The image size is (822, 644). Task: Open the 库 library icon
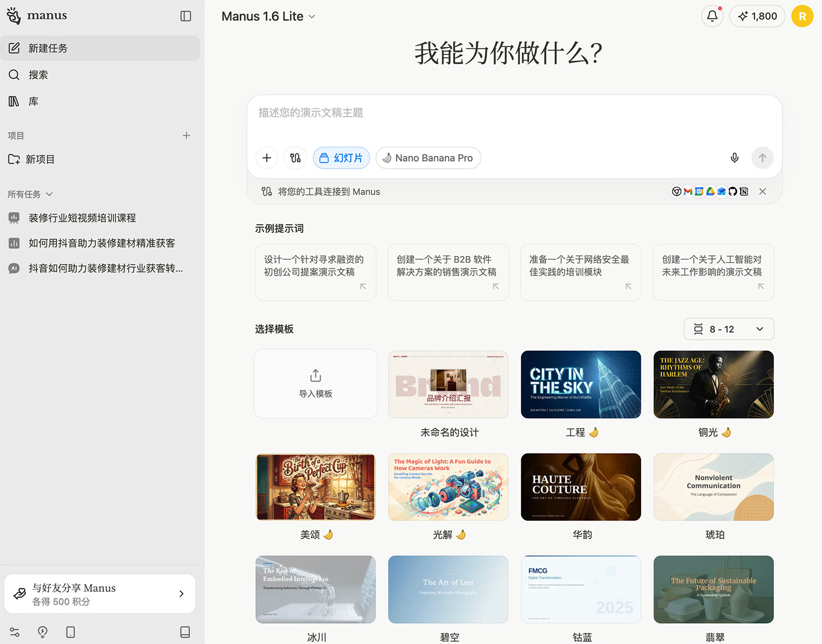pos(14,101)
